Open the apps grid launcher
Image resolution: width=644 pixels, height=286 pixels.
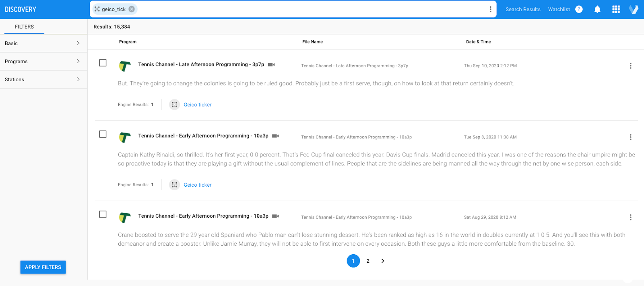(x=616, y=9)
